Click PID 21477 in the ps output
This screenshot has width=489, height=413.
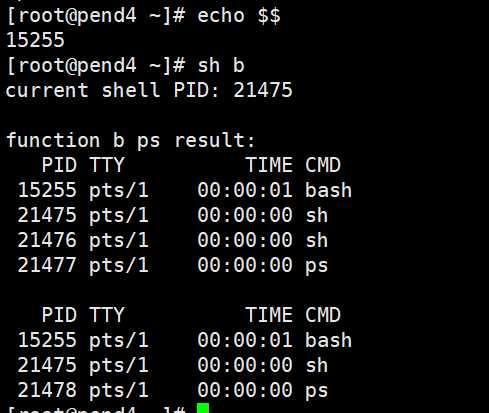pyautogui.click(x=47, y=265)
